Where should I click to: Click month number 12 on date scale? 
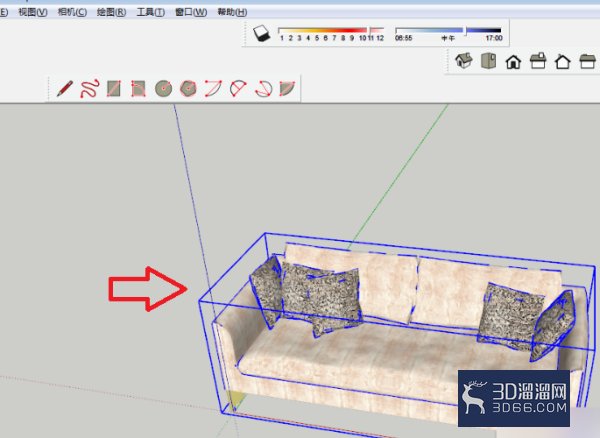[x=380, y=38]
